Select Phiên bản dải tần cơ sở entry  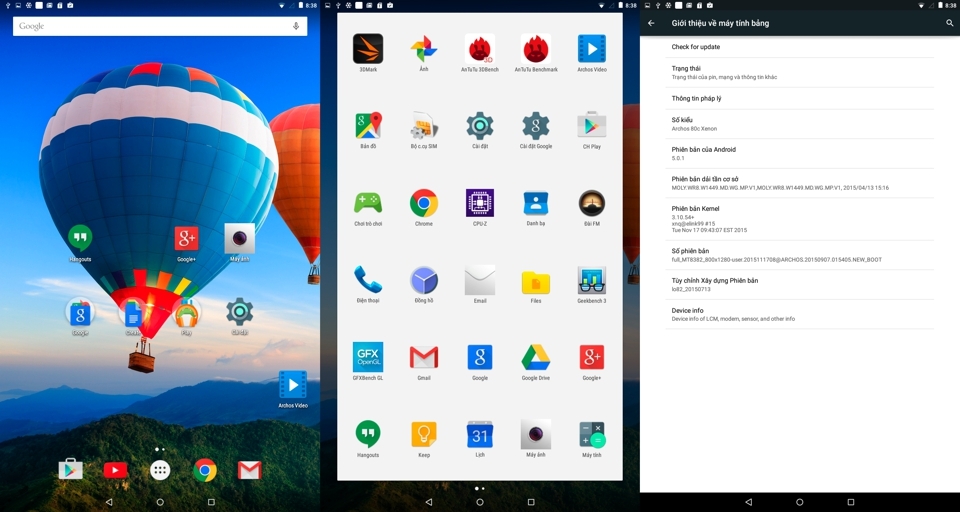coord(800,183)
